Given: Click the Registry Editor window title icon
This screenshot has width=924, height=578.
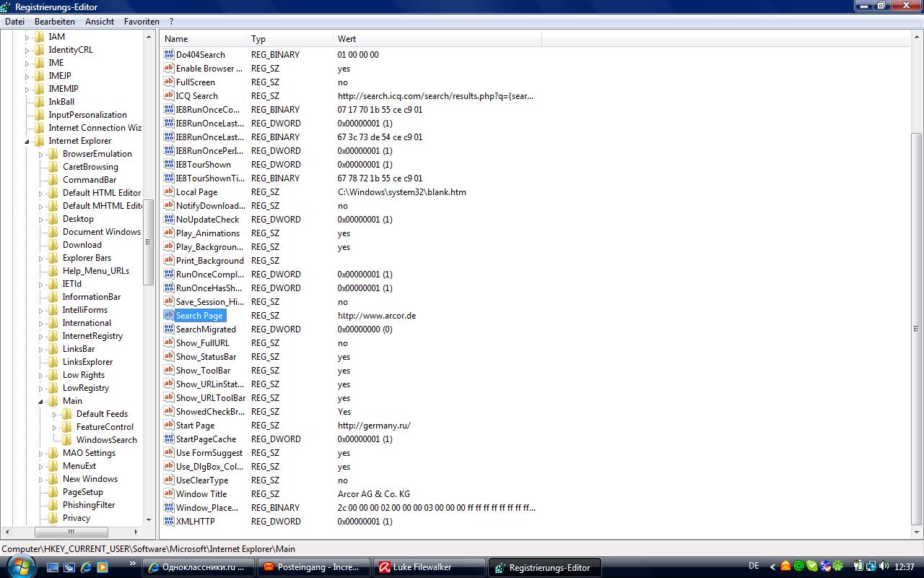Looking at the screenshot, I should [x=7, y=7].
